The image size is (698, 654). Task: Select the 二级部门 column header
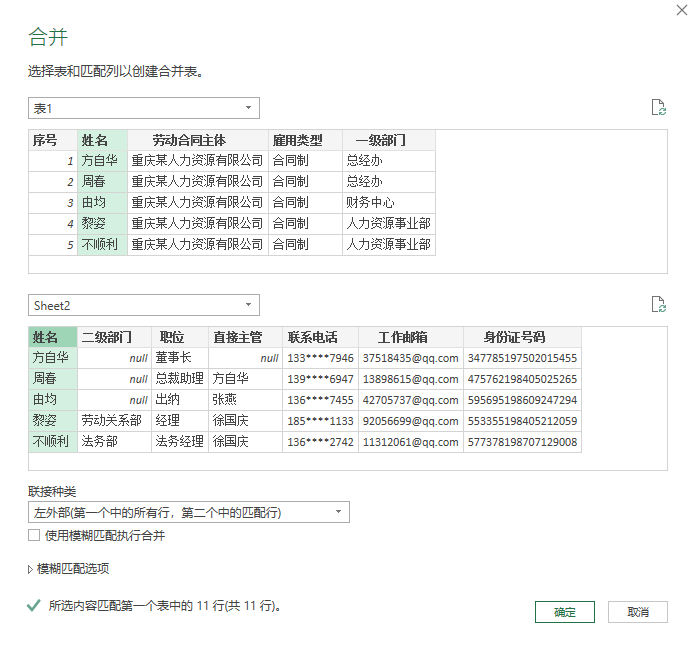coord(114,337)
